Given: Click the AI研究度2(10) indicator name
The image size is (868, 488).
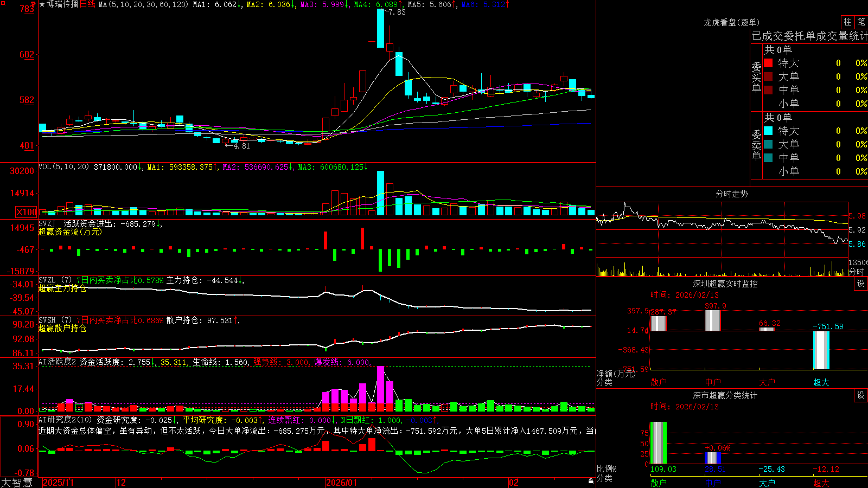Looking at the screenshot, I should coord(66,420).
